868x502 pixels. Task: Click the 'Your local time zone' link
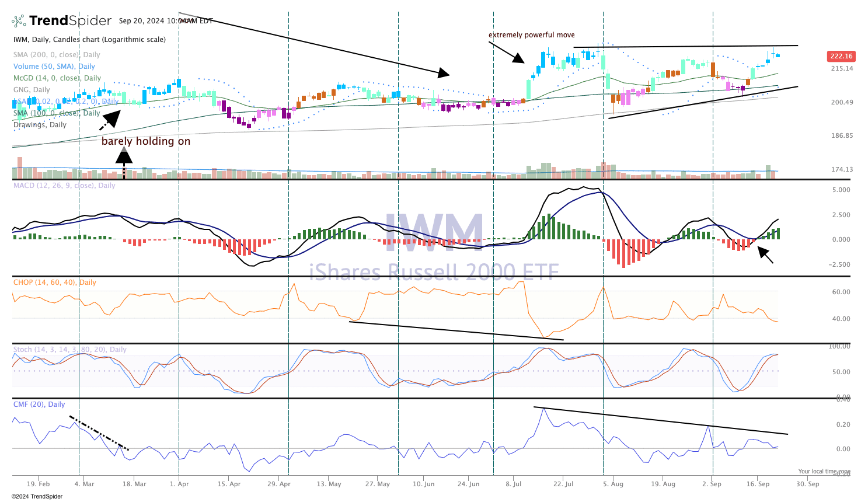[x=824, y=472]
